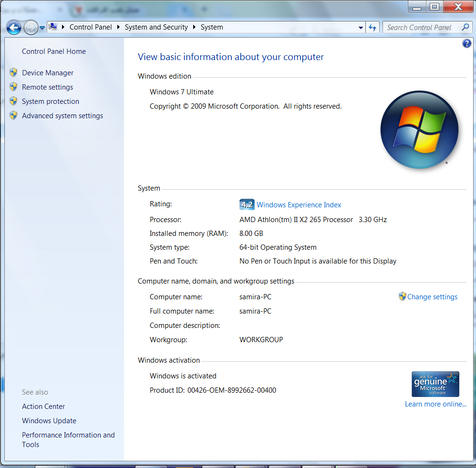
Task: Click the 64-bit Operating System text
Action: (x=278, y=247)
